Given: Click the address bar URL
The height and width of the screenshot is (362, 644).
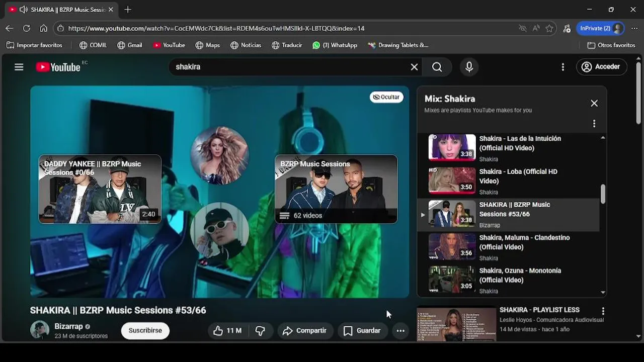Looking at the screenshot, I should pos(216,28).
